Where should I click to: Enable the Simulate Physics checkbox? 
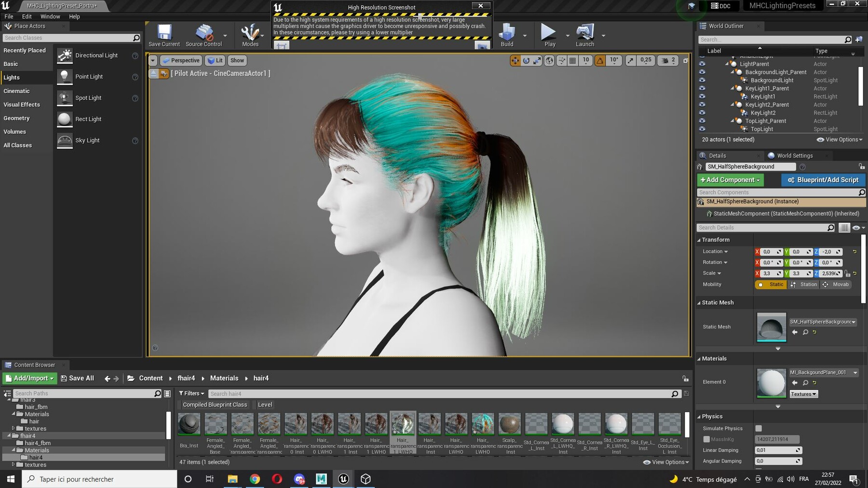[759, 428]
